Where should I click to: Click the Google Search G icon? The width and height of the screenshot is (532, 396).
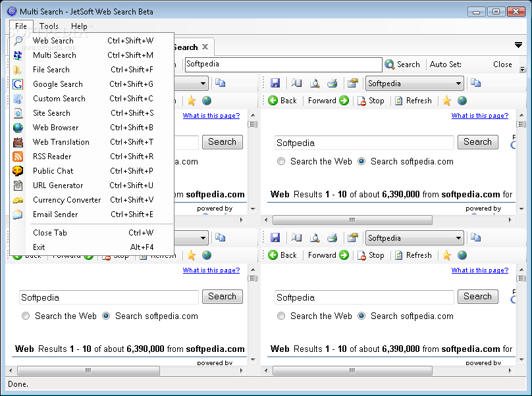[x=18, y=84]
